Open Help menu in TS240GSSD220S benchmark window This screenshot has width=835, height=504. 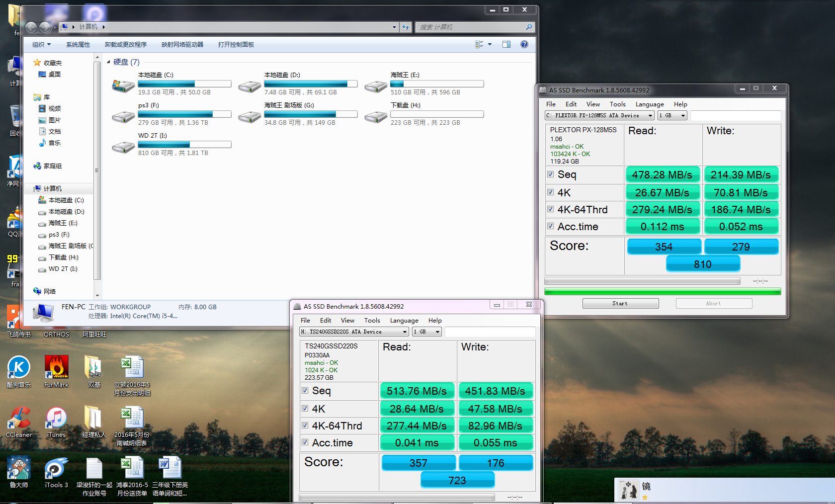click(x=435, y=321)
